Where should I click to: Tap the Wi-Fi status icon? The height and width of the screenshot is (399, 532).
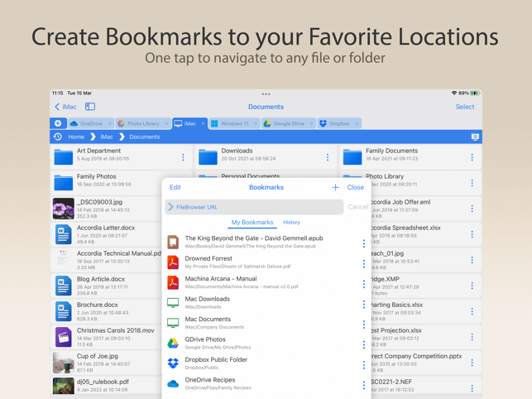pos(454,93)
